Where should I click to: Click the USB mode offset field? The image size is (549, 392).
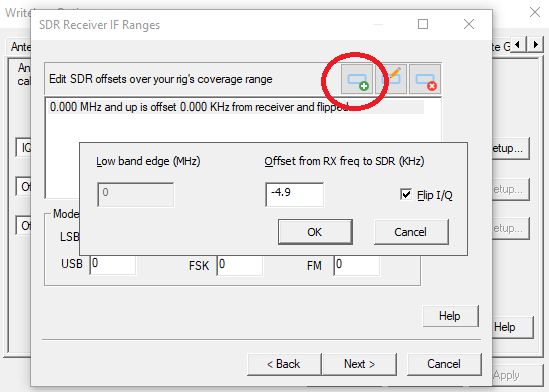112,265
